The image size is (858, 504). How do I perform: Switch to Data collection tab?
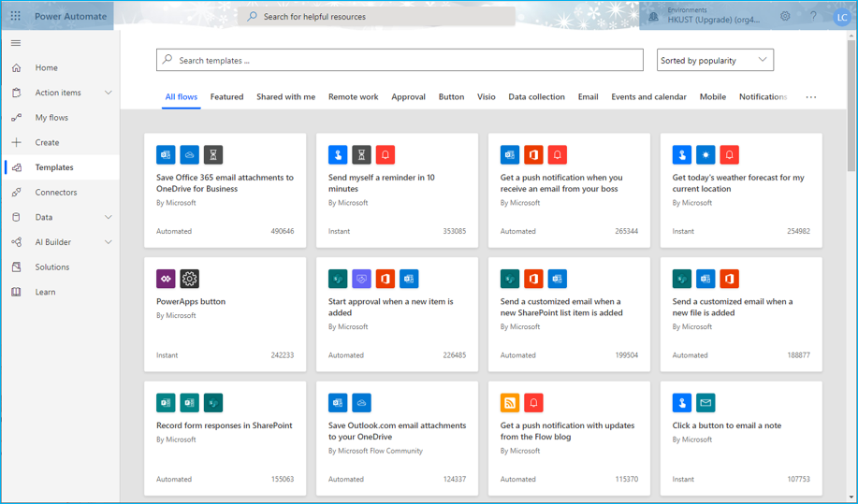tap(536, 96)
